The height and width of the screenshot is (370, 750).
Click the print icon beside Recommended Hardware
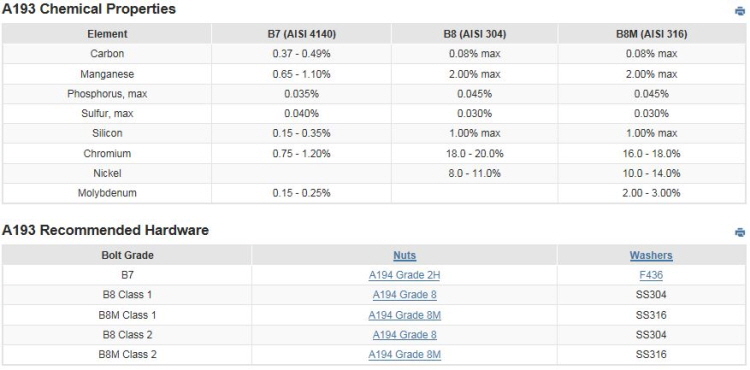[x=740, y=232]
